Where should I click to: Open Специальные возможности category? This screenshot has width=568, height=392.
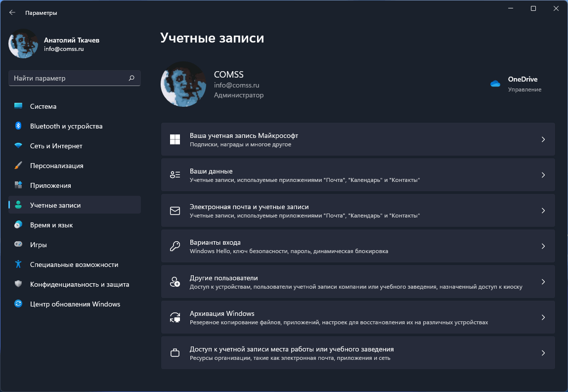(75, 264)
